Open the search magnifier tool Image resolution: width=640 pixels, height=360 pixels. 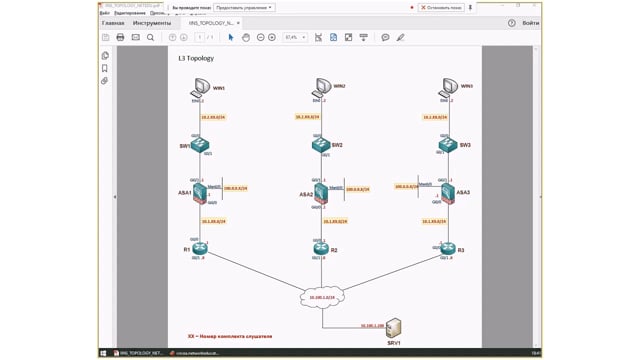tap(151, 38)
